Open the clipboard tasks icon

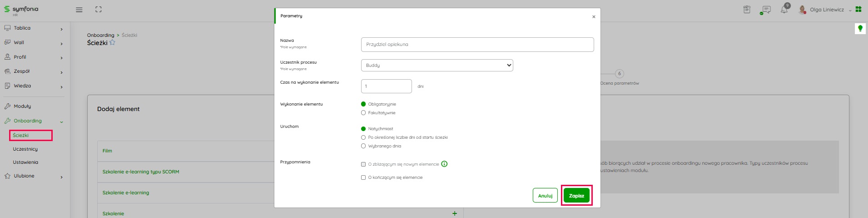pos(747,10)
